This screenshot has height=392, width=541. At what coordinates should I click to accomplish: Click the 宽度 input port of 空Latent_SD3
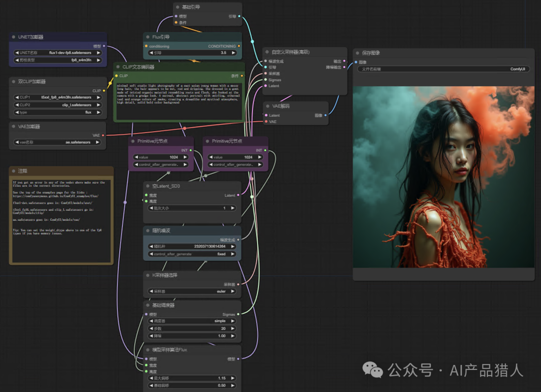point(146,195)
